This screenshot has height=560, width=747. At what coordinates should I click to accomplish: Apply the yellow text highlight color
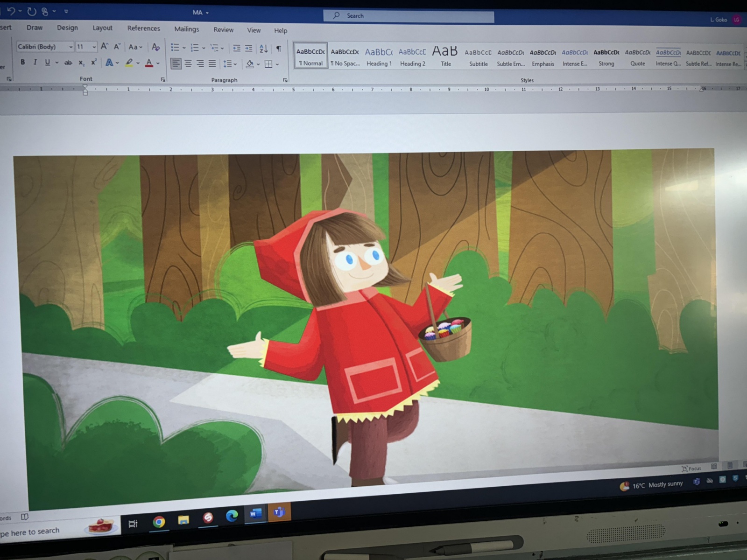coord(129,63)
